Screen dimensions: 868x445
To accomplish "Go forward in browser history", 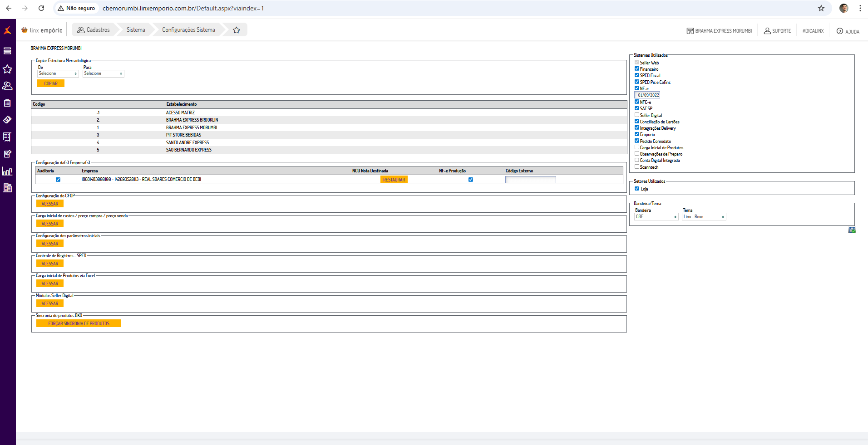I will [25, 8].
